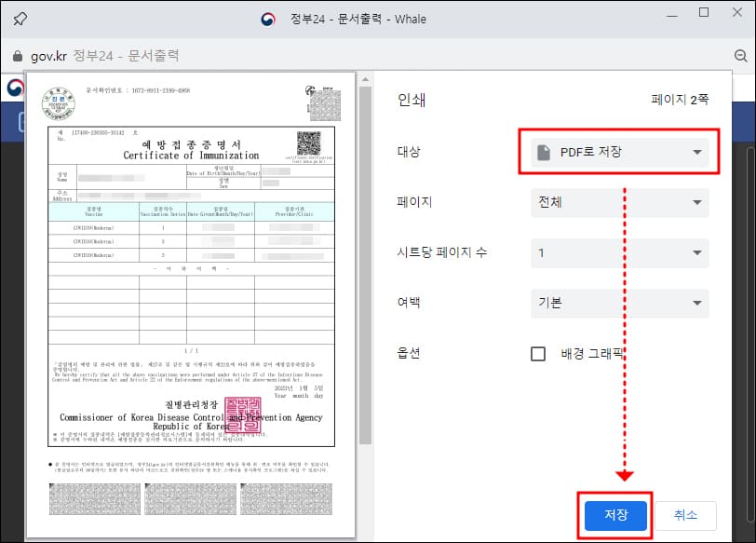Click the PDF file icon in 대상 field
Screen dimensions: 756x543
pyautogui.click(x=545, y=152)
